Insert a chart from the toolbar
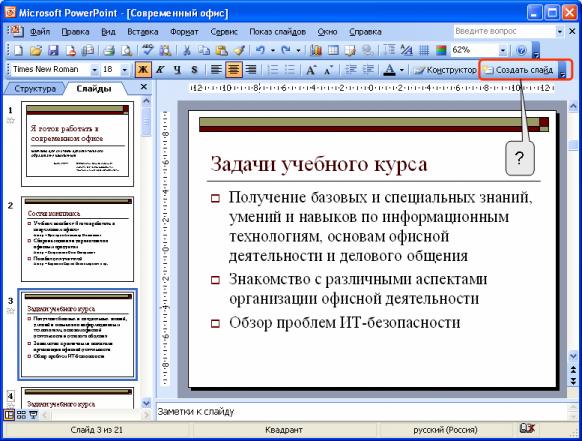 pyautogui.click(x=315, y=50)
